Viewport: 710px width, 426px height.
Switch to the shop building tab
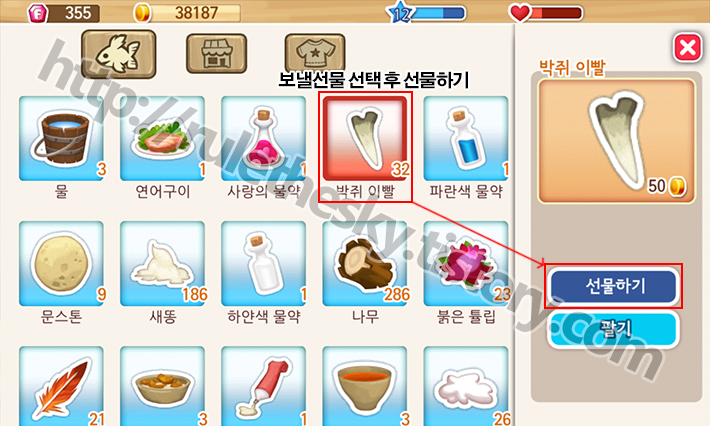coord(216,53)
